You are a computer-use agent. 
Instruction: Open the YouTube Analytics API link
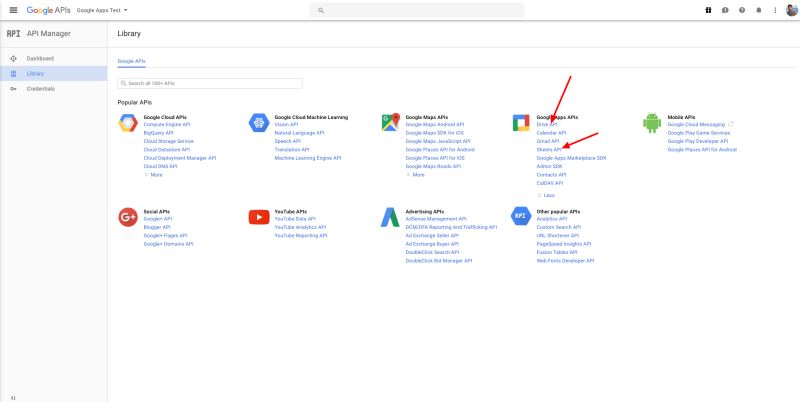pos(301,227)
